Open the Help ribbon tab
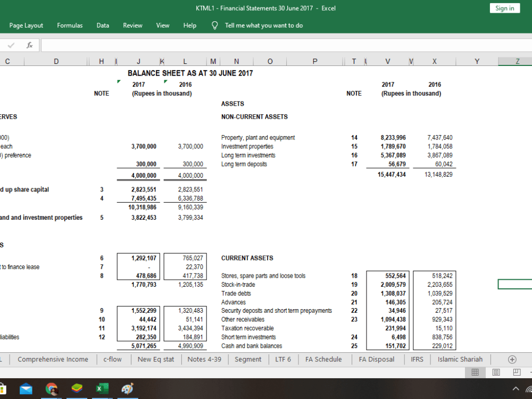The height and width of the screenshot is (399, 532). tap(190, 26)
